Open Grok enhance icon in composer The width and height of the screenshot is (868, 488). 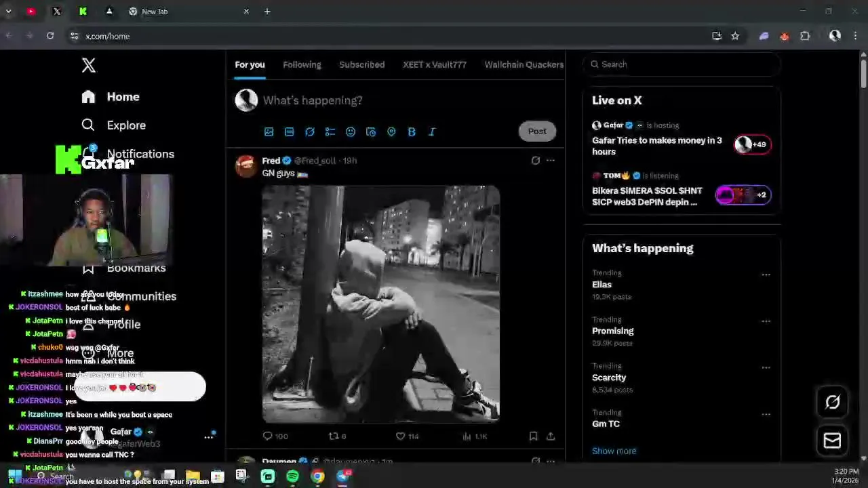[x=309, y=131]
